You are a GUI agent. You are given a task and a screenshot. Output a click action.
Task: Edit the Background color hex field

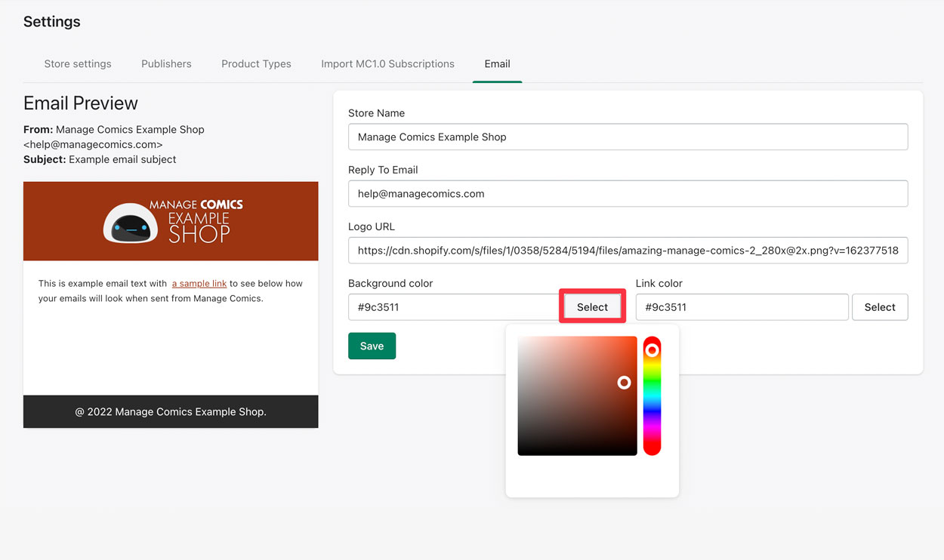(x=453, y=307)
